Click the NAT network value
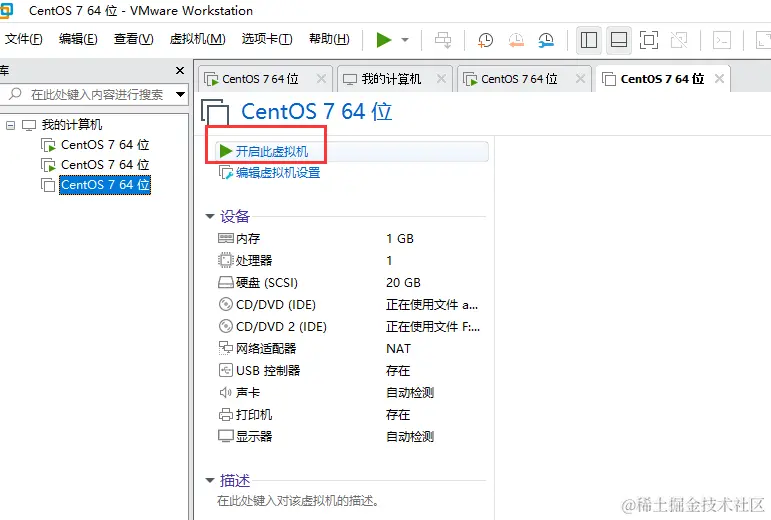 [x=398, y=348]
